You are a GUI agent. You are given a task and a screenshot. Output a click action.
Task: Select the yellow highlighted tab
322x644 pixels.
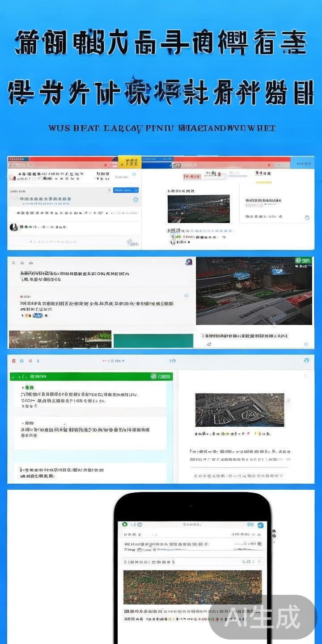[129, 162]
